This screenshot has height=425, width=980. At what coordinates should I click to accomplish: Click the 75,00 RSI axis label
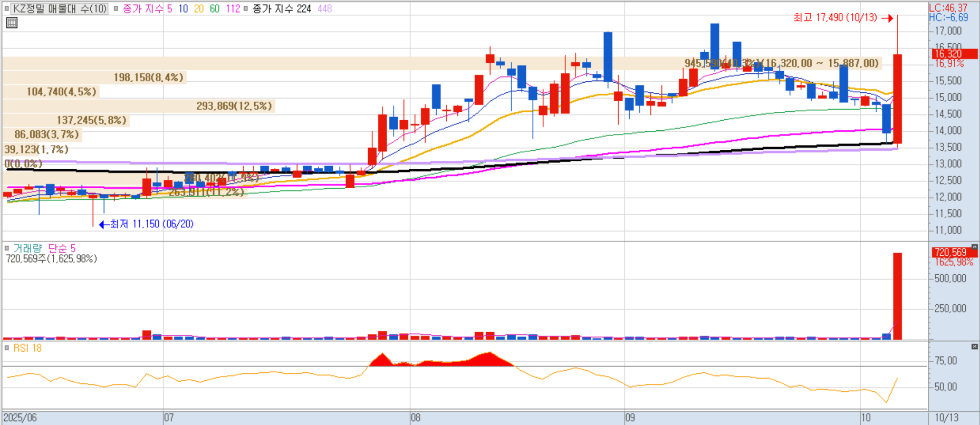[x=946, y=361]
